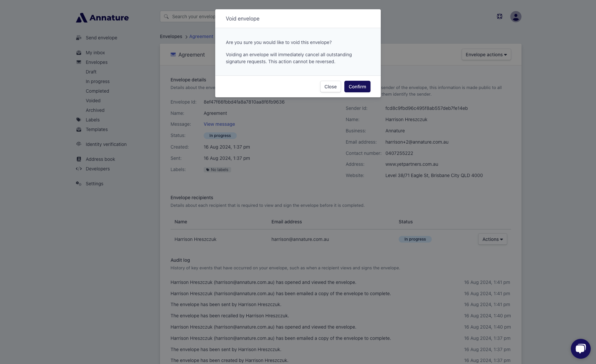This screenshot has height=364, width=596.
Task: Open the chat support bubble
Action: click(x=580, y=348)
